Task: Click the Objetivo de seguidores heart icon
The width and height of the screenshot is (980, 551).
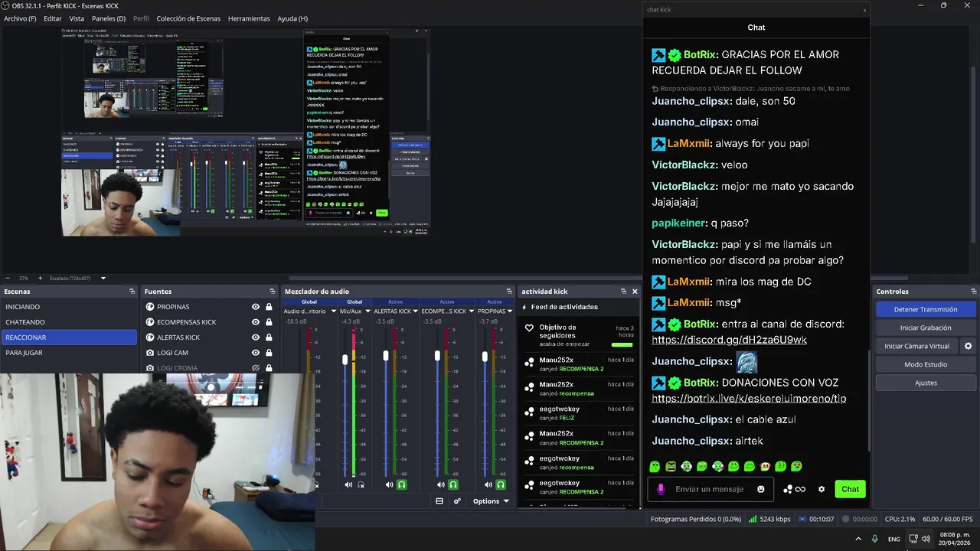Action: click(x=529, y=328)
